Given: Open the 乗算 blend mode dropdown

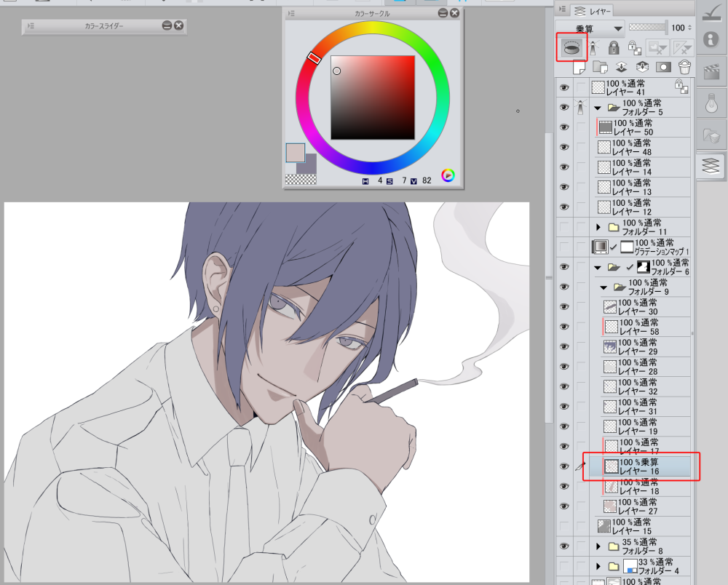Looking at the screenshot, I should (x=590, y=28).
